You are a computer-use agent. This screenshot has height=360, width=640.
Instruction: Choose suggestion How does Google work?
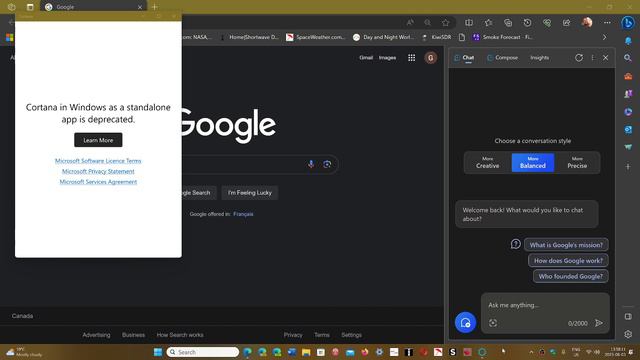568,260
